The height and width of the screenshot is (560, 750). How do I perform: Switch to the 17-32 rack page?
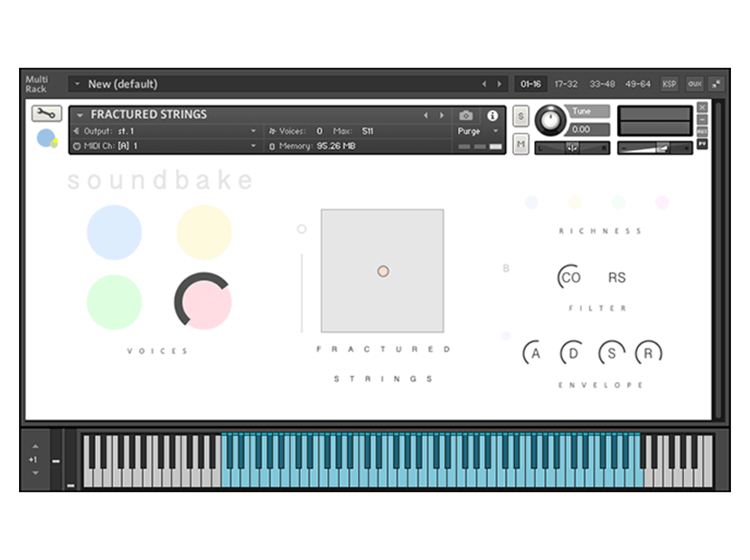(x=566, y=84)
